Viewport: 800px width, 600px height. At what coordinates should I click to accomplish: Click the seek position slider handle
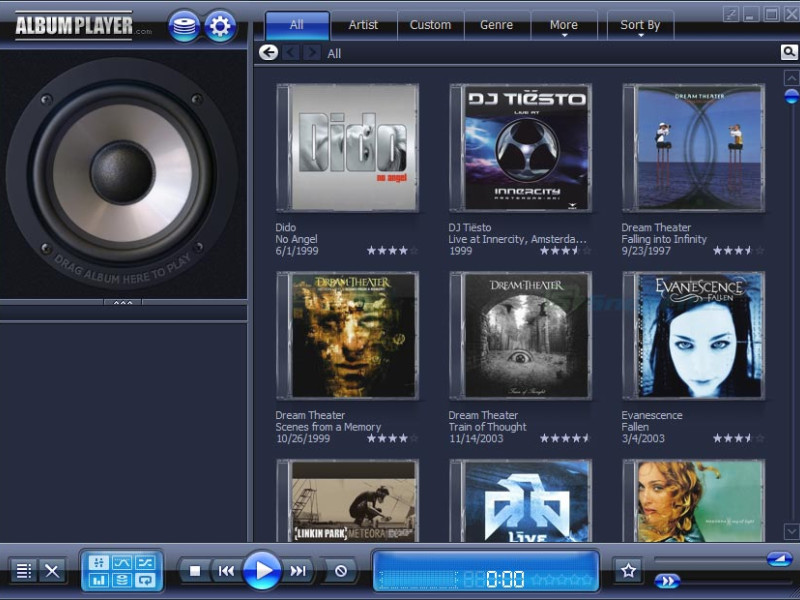tap(667, 581)
